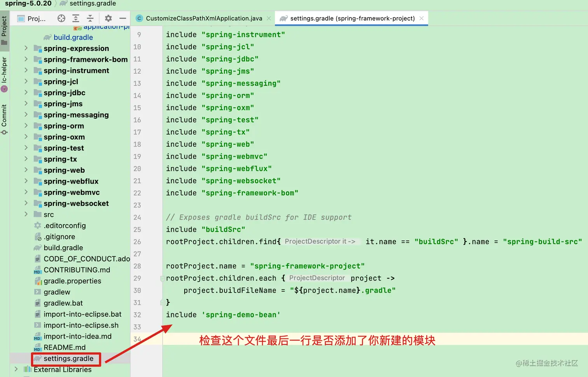Image resolution: width=588 pixels, height=377 pixels.
Task: Open the lc-helper sidebar tab
Action: (4, 74)
